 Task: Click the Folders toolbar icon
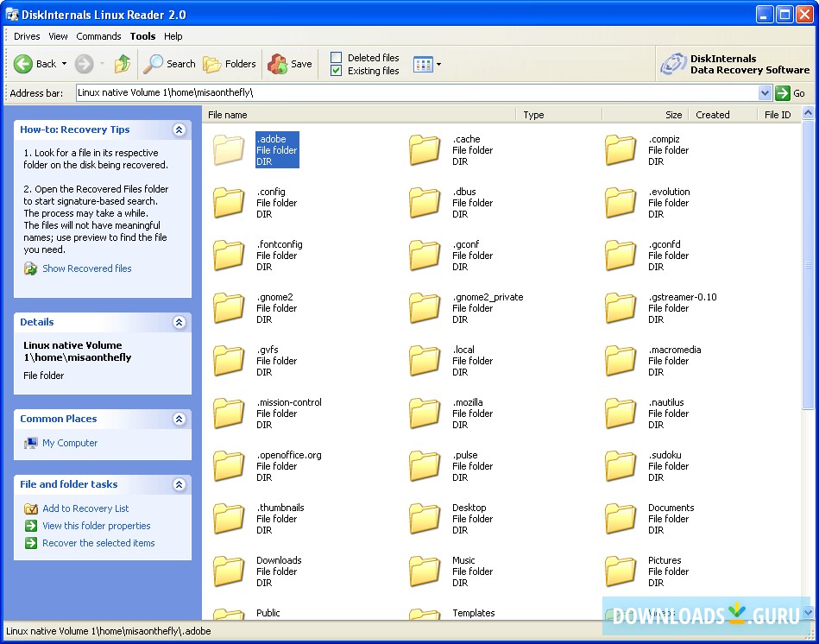(210, 64)
